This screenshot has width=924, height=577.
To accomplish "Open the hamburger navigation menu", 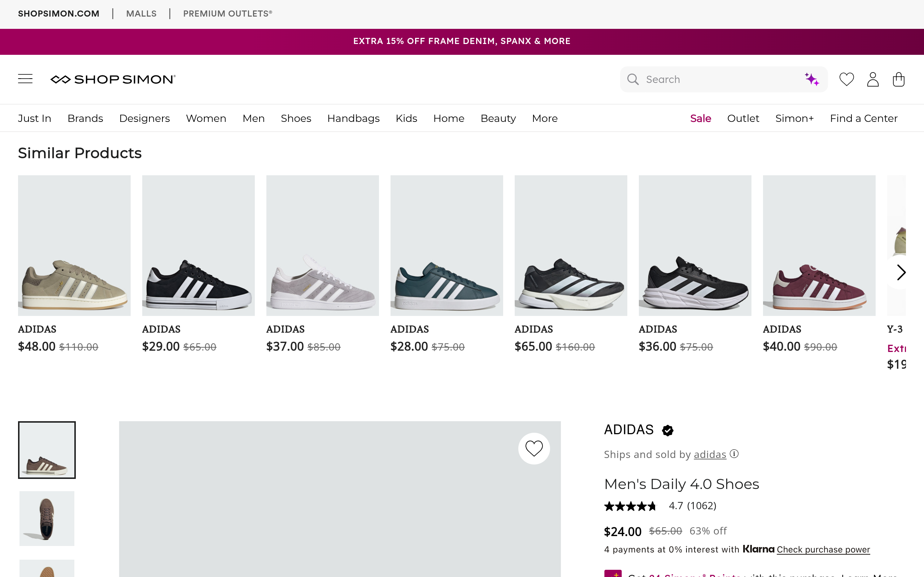I will coord(25,79).
